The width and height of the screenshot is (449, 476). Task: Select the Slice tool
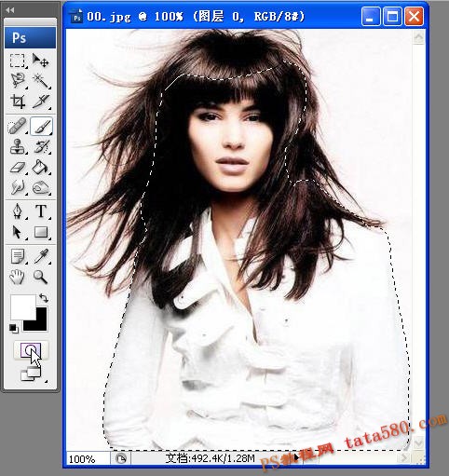click(x=41, y=102)
